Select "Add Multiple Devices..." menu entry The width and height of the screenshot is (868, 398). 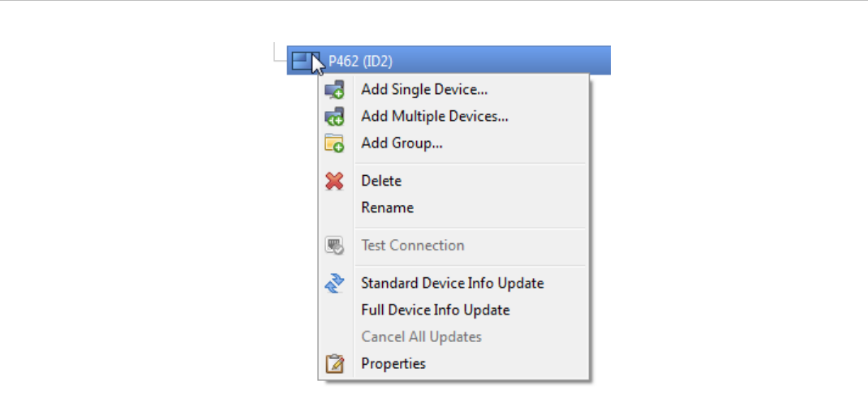pyautogui.click(x=434, y=116)
